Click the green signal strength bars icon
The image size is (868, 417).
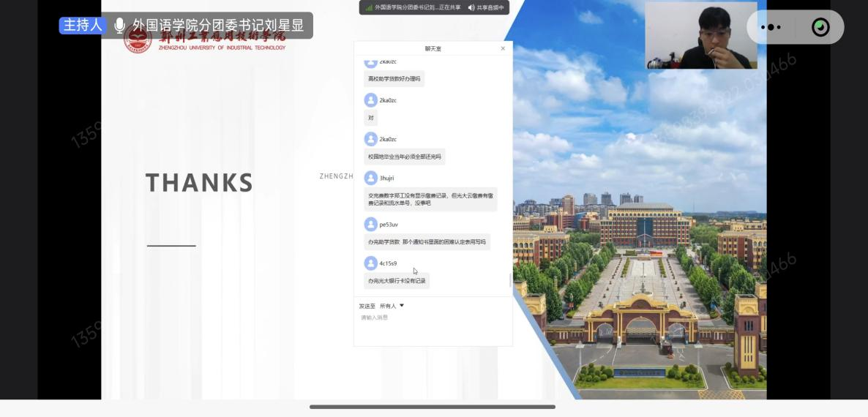[x=369, y=7]
